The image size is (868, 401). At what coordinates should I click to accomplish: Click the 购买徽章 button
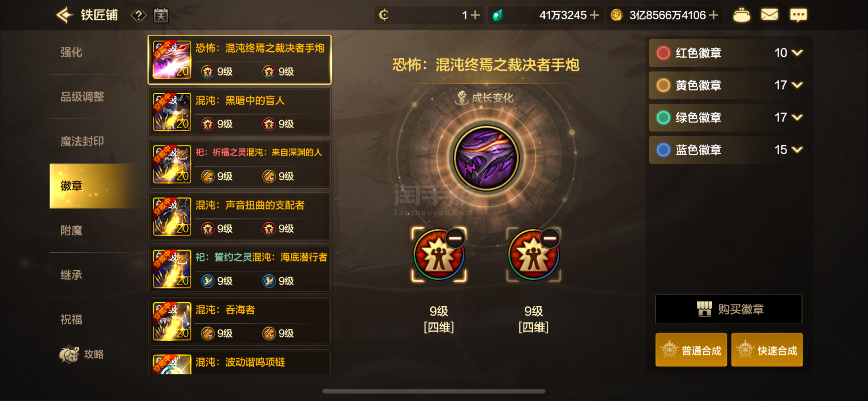coord(729,309)
